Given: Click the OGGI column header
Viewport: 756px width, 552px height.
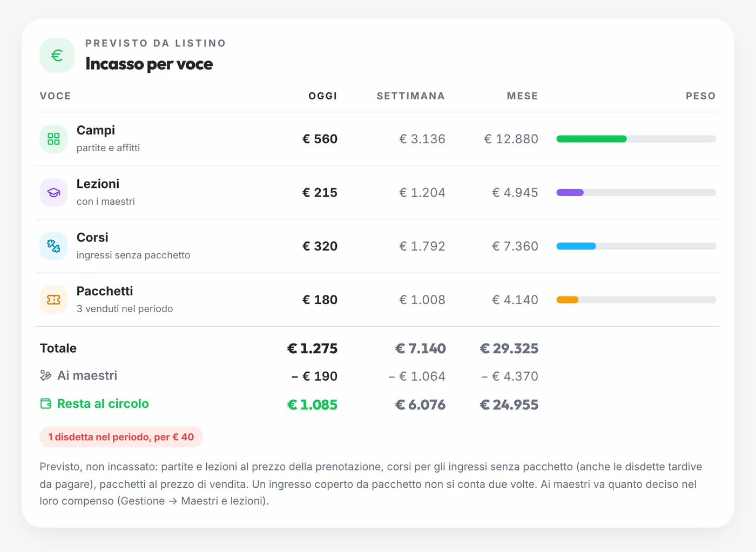Looking at the screenshot, I should click(x=322, y=96).
